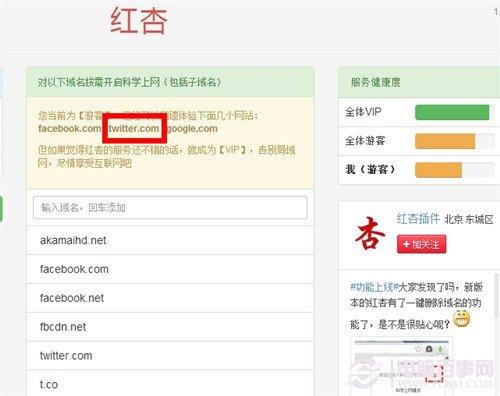
Task: Click the 对以下域名按需开启科学上网 panel header
Action: point(170,82)
